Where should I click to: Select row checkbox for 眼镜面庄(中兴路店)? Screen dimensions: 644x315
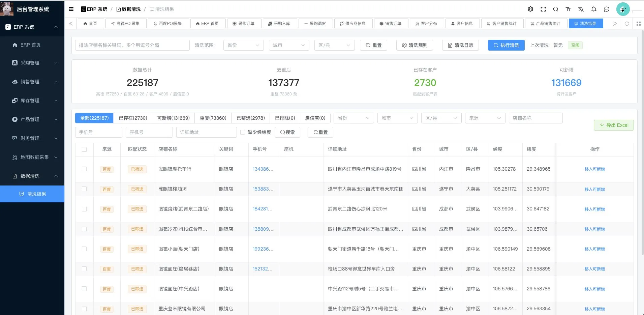tap(84, 289)
